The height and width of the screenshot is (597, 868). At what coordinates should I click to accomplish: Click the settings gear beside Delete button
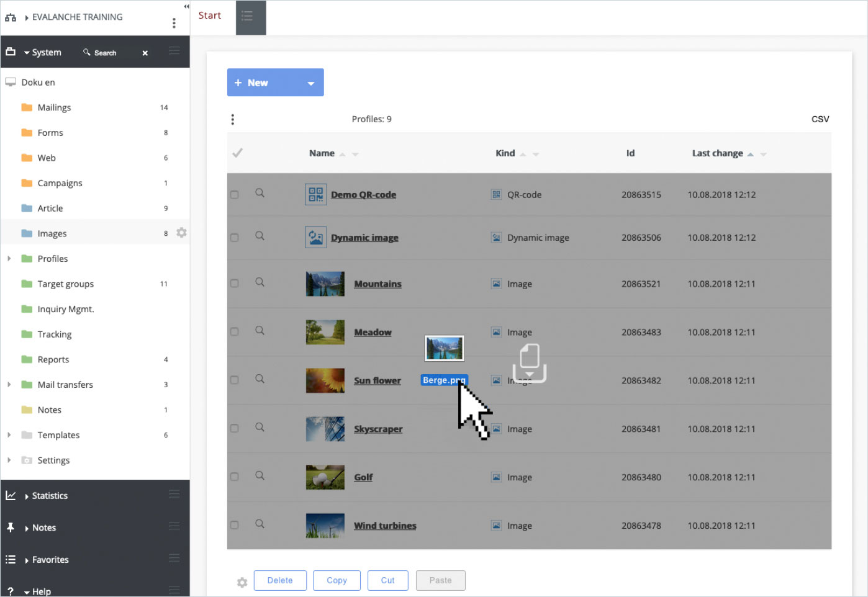click(x=242, y=582)
